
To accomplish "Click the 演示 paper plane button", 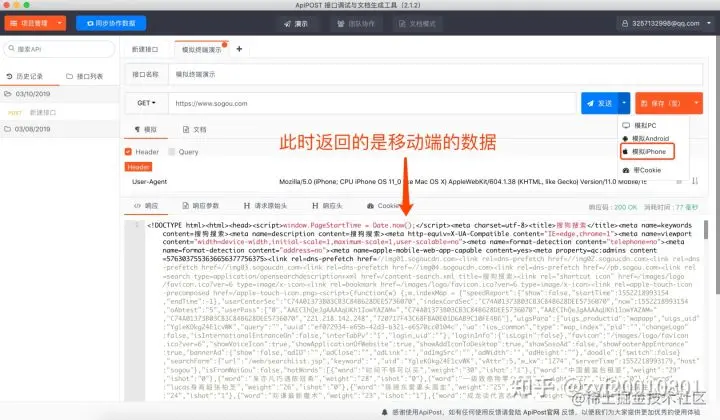I will (296, 23).
